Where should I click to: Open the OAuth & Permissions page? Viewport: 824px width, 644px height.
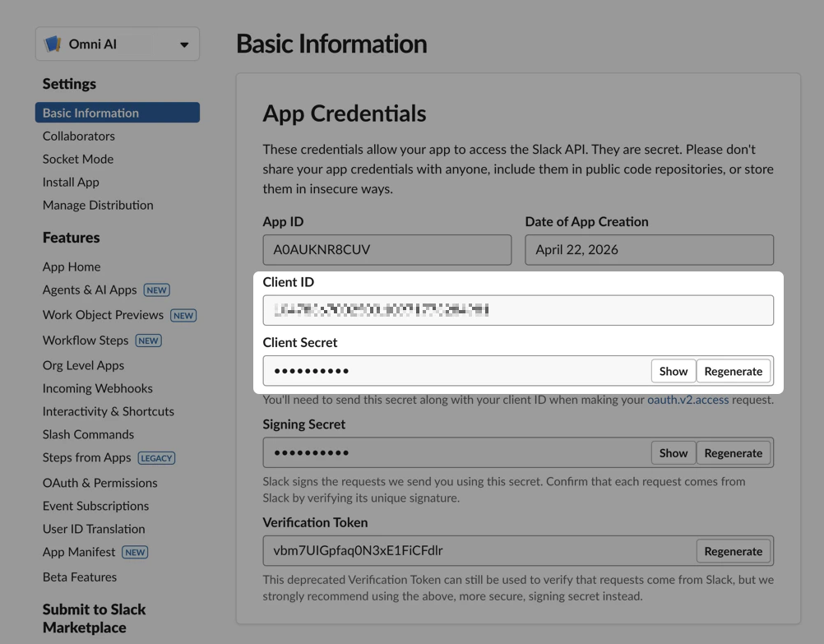pos(100,483)
